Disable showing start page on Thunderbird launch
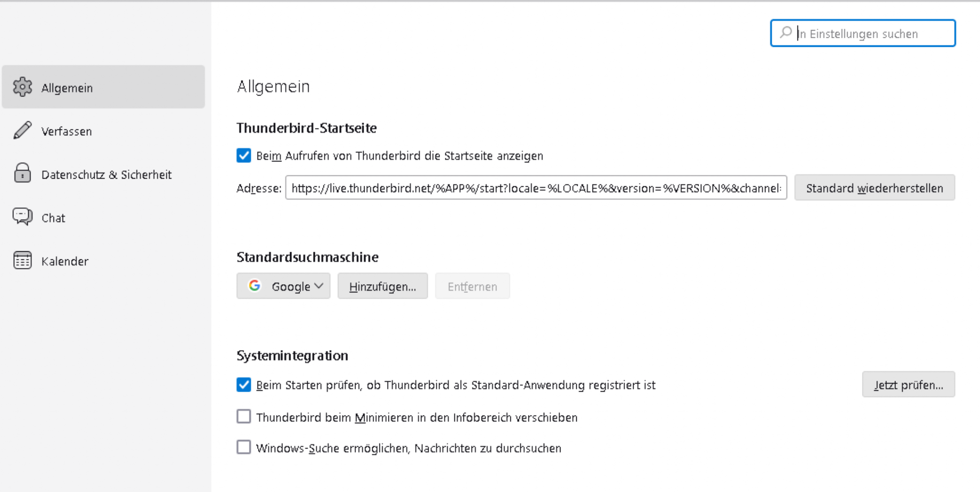The height and width of the screenshot is (492, 980). pos(244,156)
